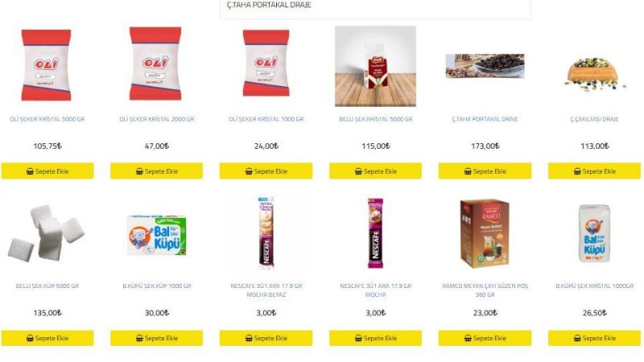Open the Belli Şek.Kristal product photo
Screen dimensions: 644x362
(375, 66)
